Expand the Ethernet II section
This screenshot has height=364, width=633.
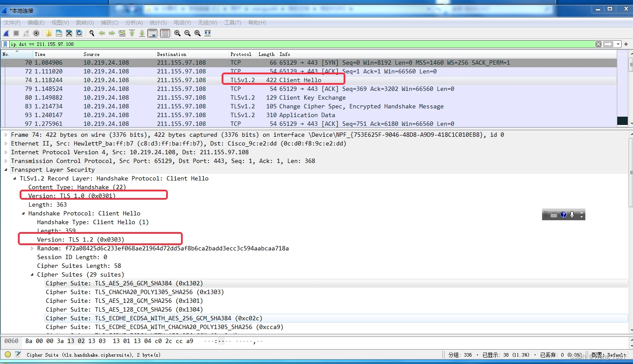pos(6,143)
